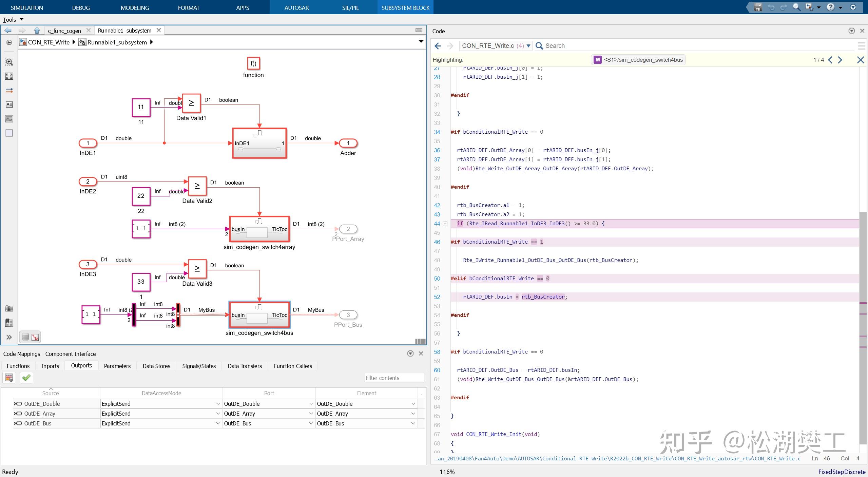Switch to the Inports mapping tab

coord(50,366)
